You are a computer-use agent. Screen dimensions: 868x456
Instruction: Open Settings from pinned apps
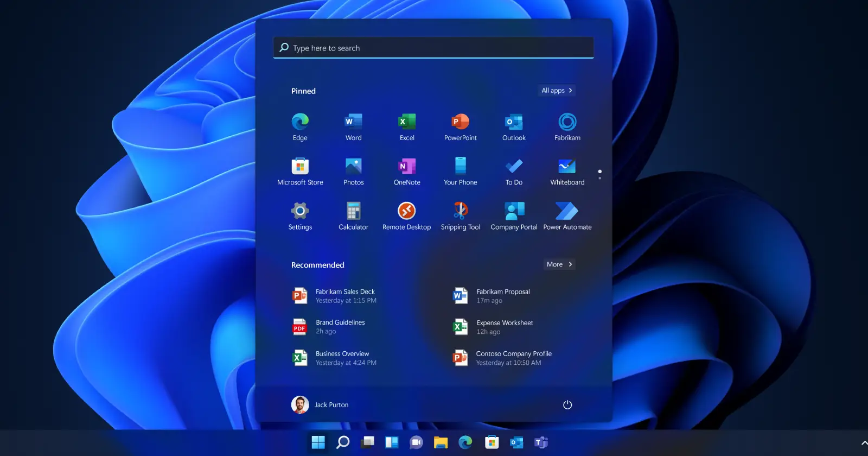pos(300,217)
